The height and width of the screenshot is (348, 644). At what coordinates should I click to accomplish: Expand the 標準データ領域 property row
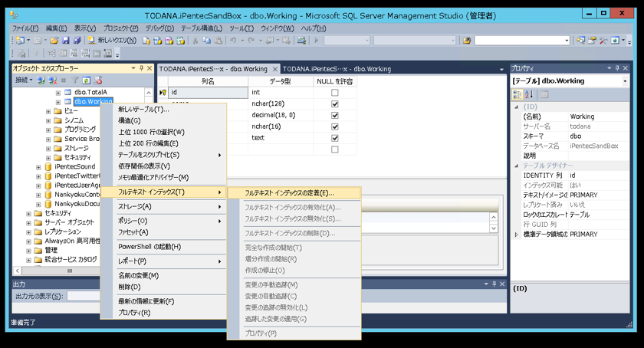click(516, 235)
